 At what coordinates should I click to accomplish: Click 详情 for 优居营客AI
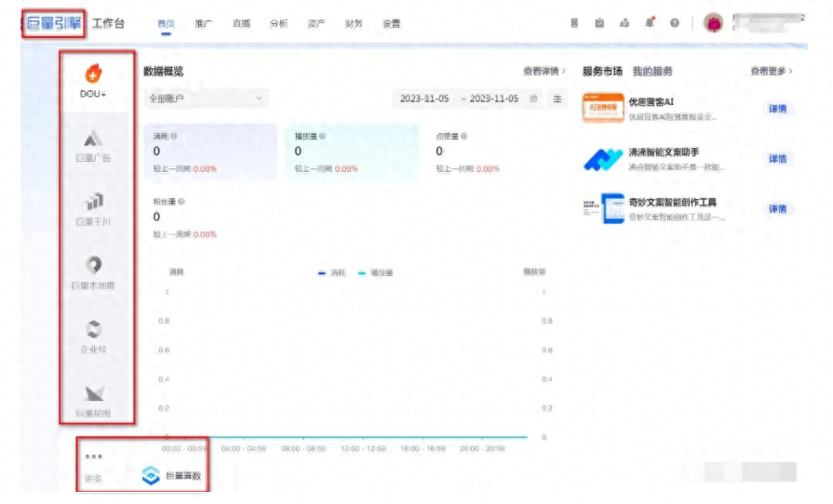click(x=777, y=109)
